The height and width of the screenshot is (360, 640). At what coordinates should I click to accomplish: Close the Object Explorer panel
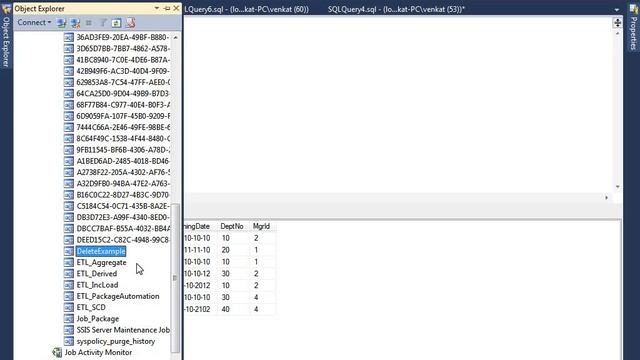(176, 8)
